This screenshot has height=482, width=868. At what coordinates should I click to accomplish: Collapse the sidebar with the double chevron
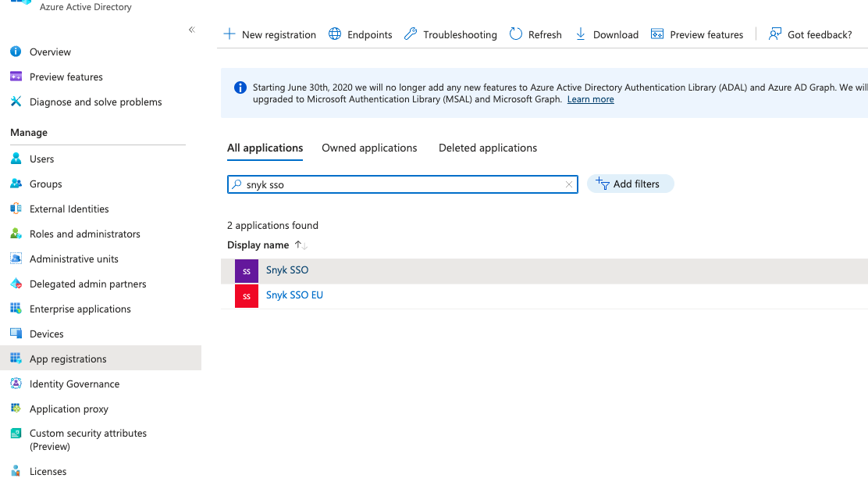(x=191, y=30)
